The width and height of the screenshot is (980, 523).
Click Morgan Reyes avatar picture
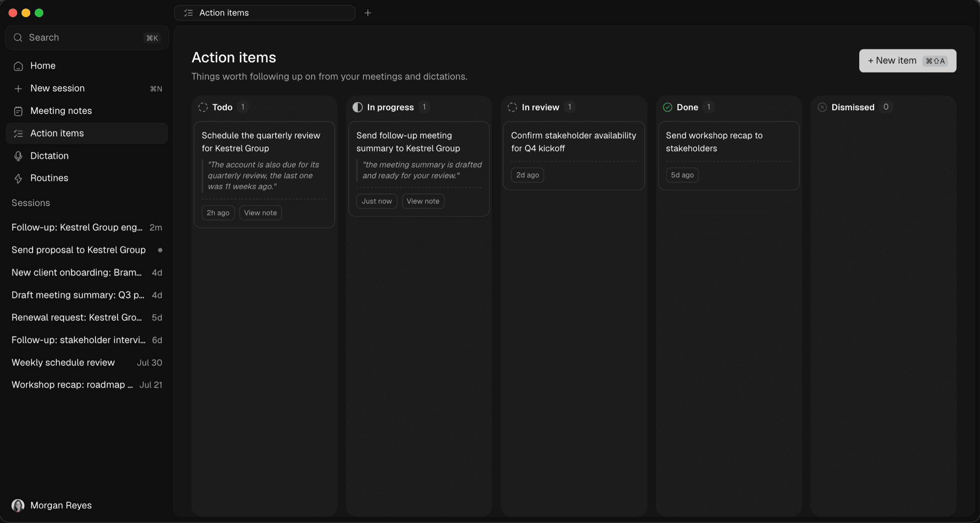pyautogui.click(x=18, y=505)
